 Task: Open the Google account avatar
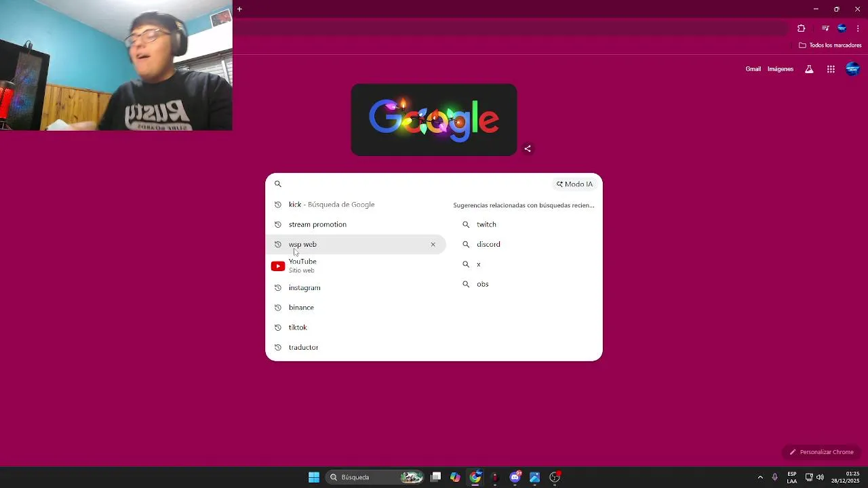coord(852,69)
